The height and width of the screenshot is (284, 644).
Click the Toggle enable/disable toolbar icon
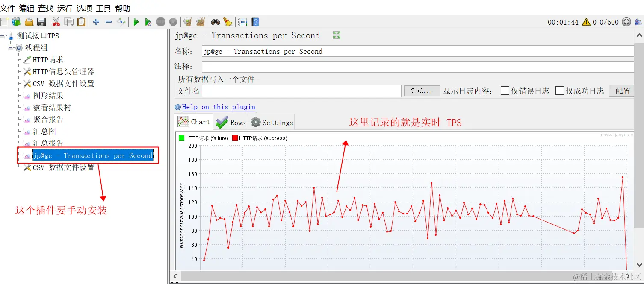pos(121,22)
